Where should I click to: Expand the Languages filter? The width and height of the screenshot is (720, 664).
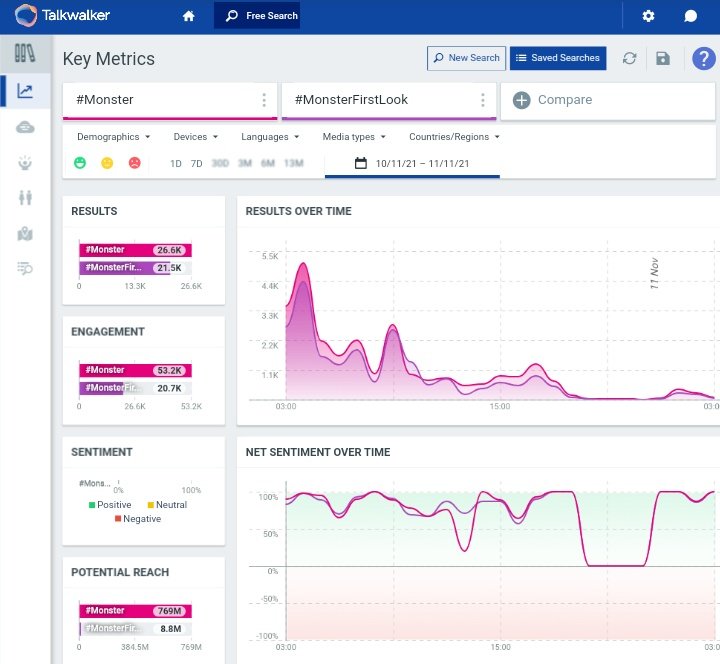[x=270, y=137]
